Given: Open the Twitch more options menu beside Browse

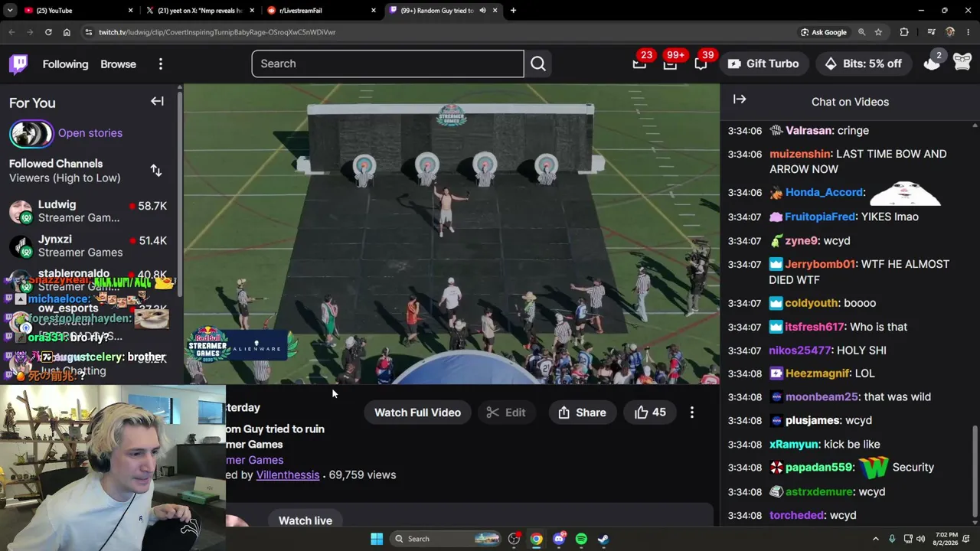Looking at the screenshot, I should (x=161, y=64).
